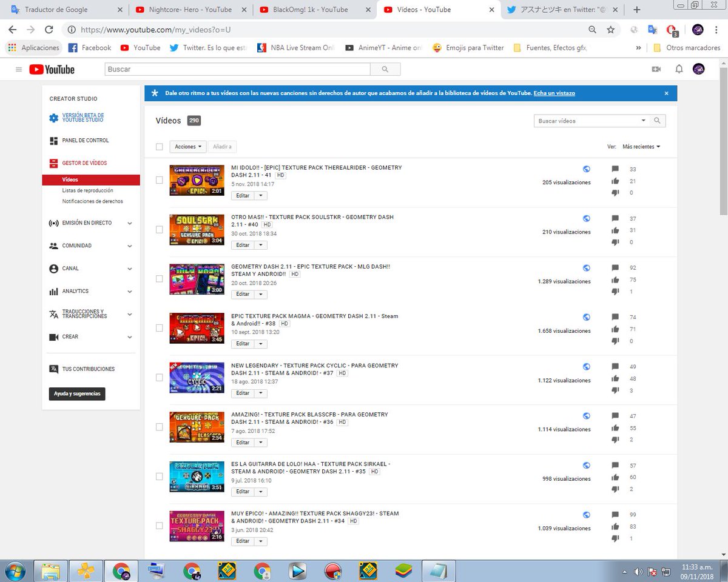This screenshot has height=582, width=728.
Task: Open the YouTube account avatar menu
Action: click(x=698, y=69)
